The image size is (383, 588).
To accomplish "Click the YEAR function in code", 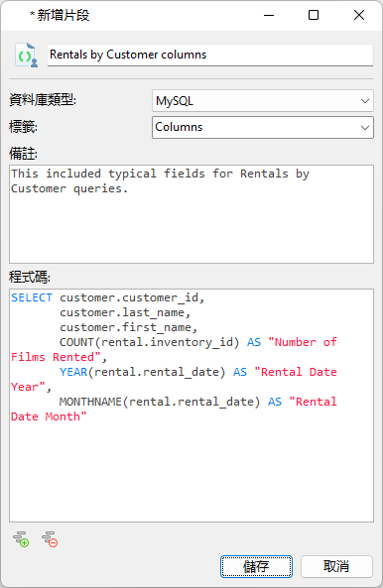I will 73,372.
